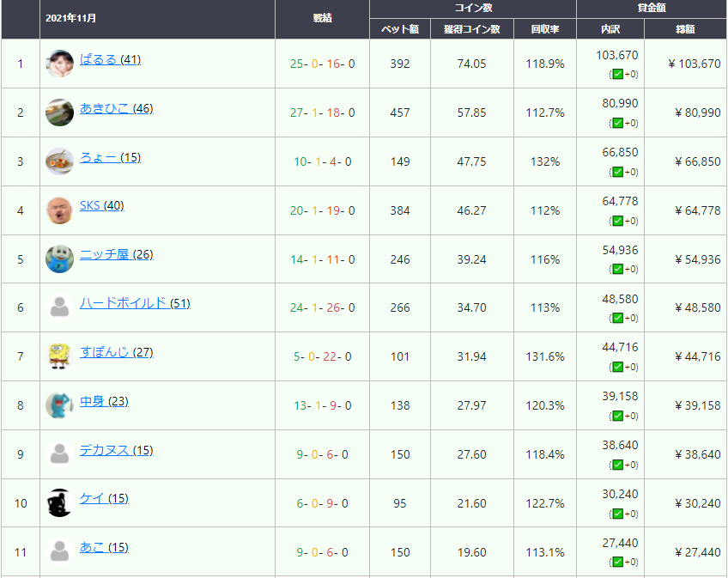Click the 戦績 column header

coord(322,18)
